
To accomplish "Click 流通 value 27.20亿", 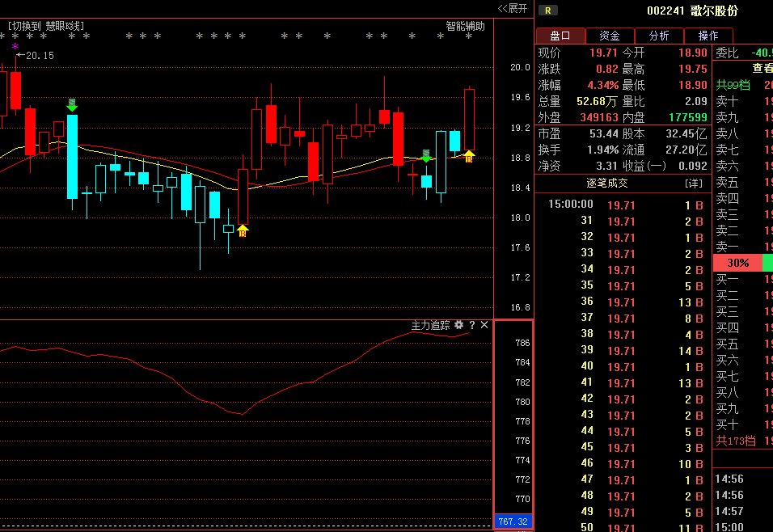I will point(686,150).
